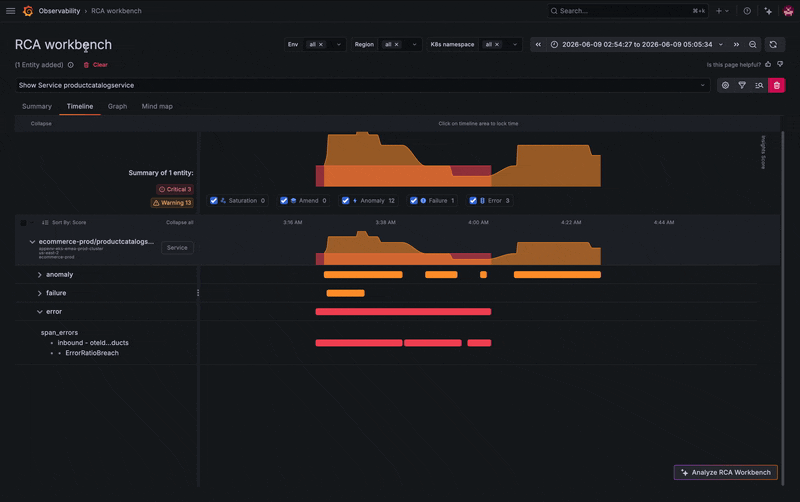Click the vertical scrollbar at right edge
The width and height of the screenshot is (800, 502).
(x=782, y=306)
